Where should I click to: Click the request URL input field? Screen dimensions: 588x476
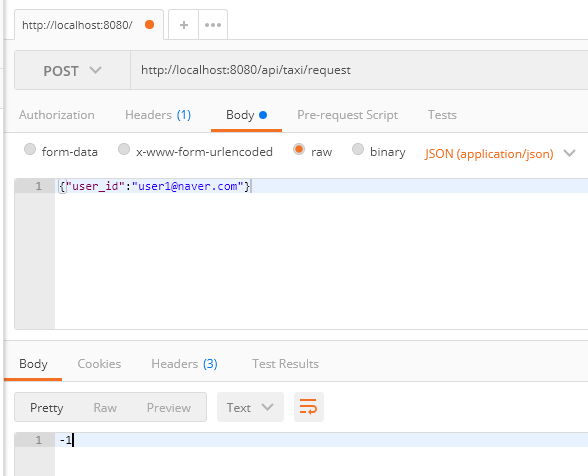click(359, 71)
